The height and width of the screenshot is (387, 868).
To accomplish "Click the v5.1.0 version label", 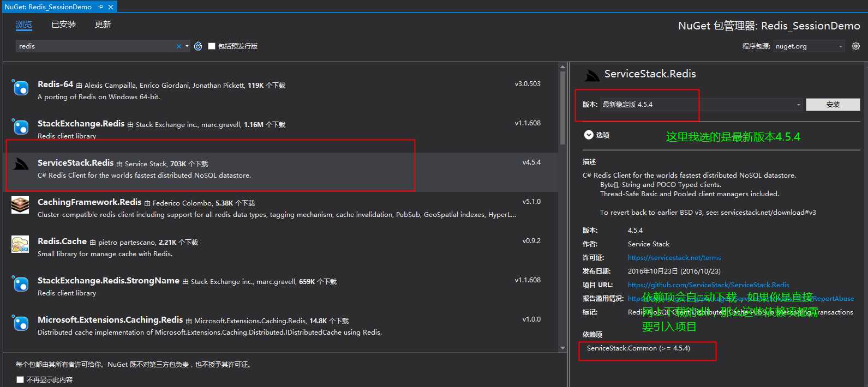I will pos(531,202).
